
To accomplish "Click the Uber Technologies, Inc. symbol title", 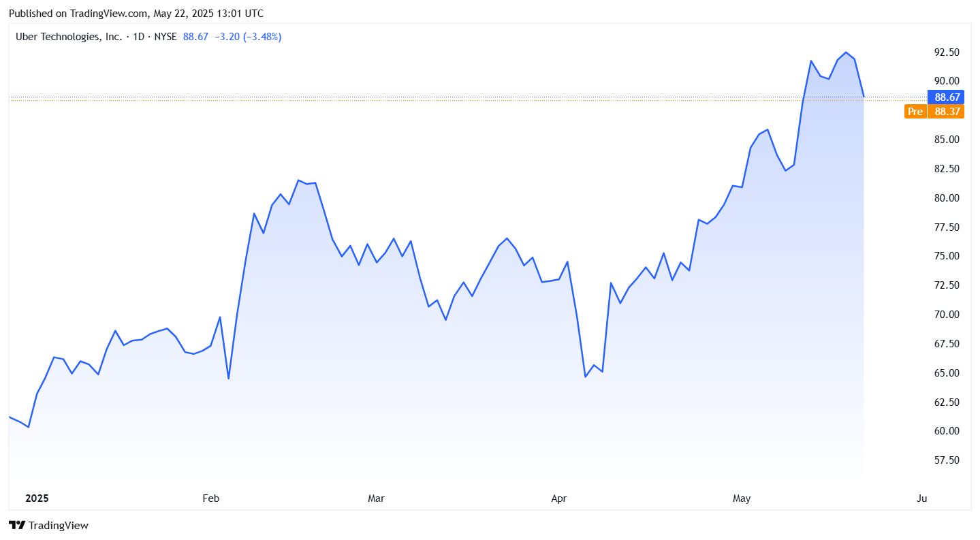I will (68, 37).
